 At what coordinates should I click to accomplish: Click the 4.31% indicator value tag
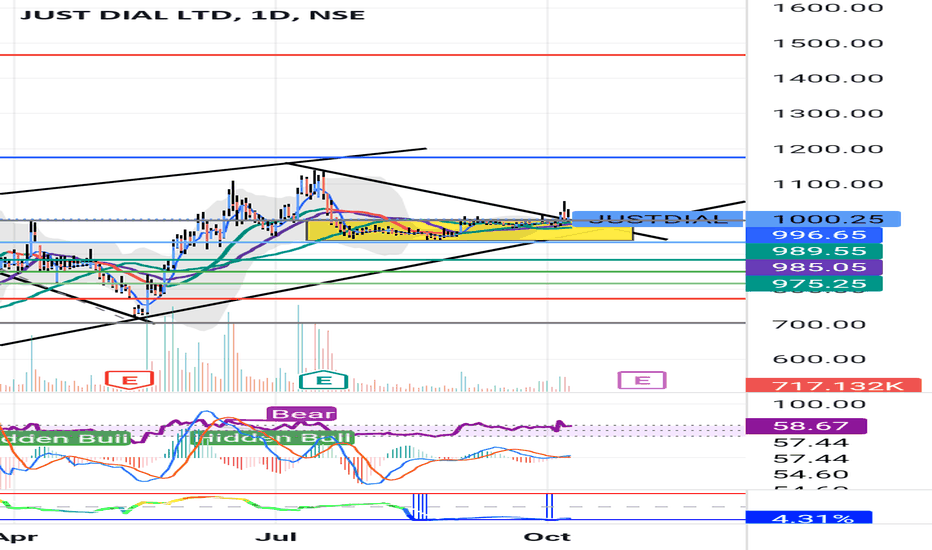click(809, 518)
